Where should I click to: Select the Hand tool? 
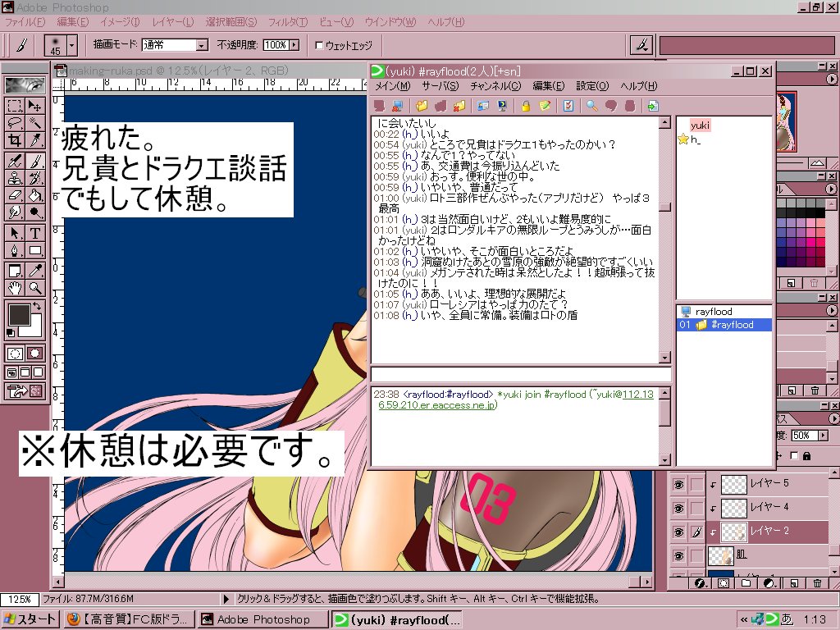click(15, 288)
